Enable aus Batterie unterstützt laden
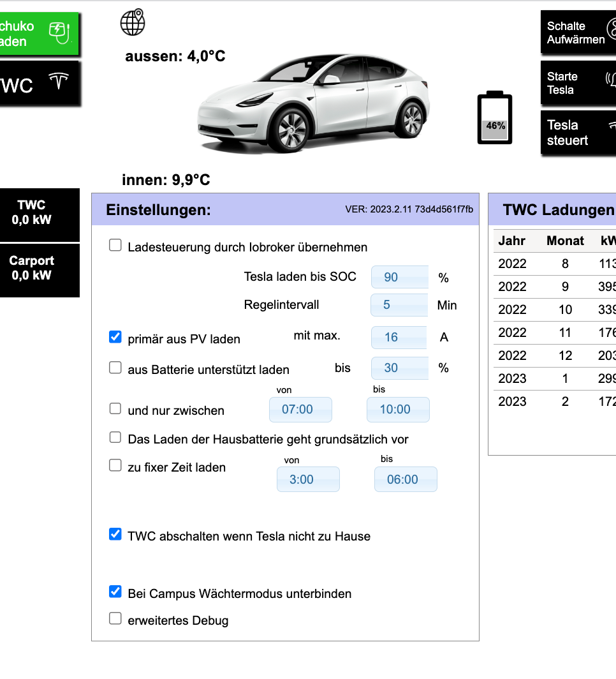Screen dimensions: 616x679 (115, 368)
